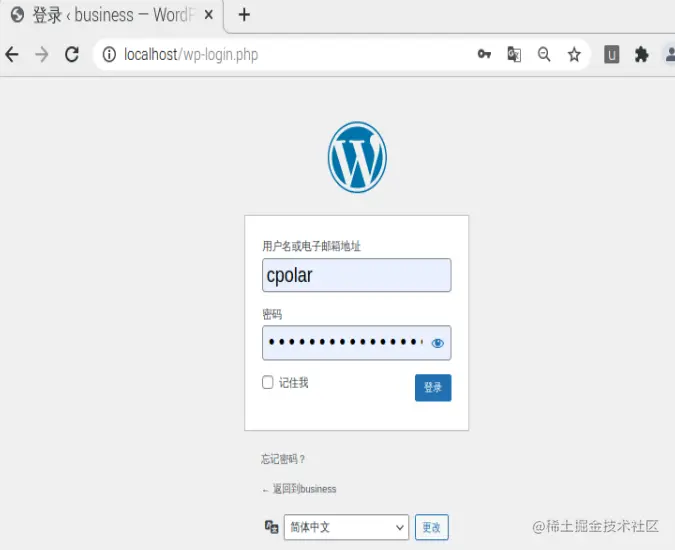
Task: Open the 简体中文 language dropdown
Action: [346, 527]
